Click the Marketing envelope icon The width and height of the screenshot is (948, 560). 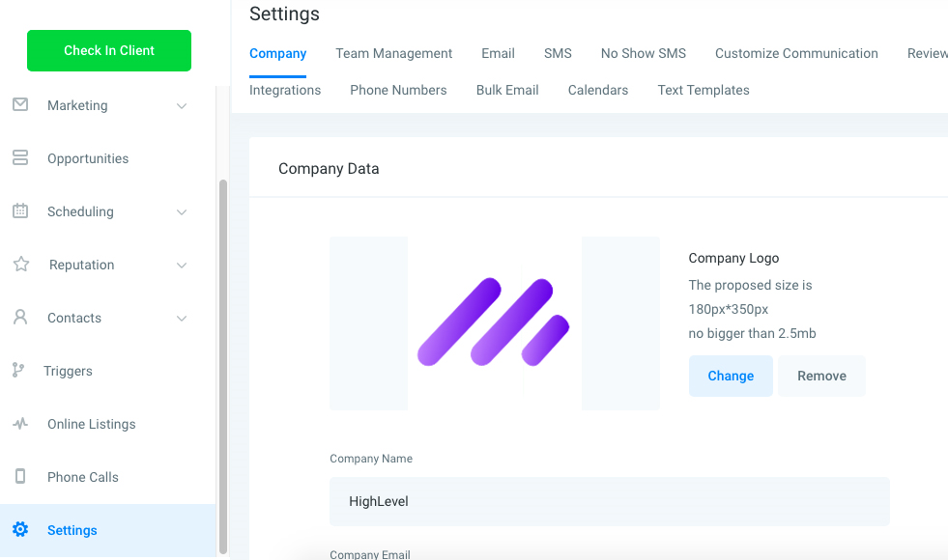tap(20, 104)
